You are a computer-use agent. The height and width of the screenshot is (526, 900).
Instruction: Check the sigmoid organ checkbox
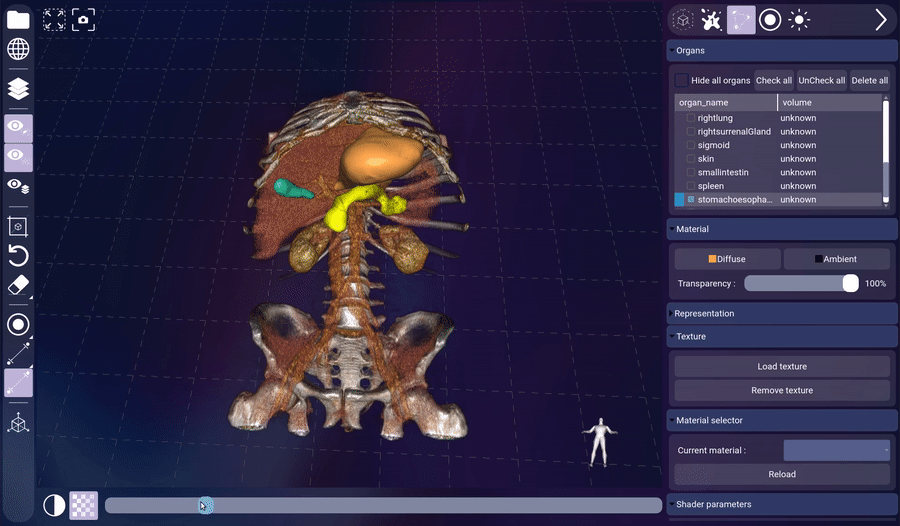click(690, 145)
